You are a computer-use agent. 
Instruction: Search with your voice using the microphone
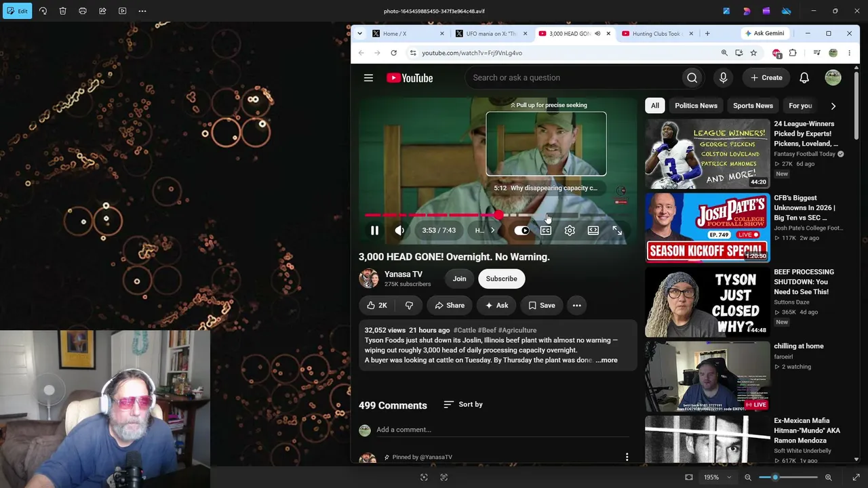pos(723,78)
